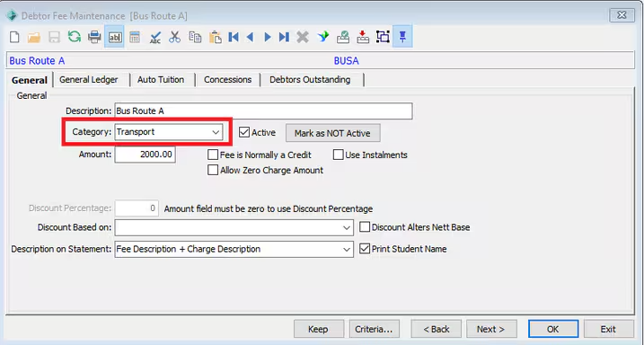Switch to the Concessions tab
The height and width of the screenshot is (345, 644).
pyautogui.click(x=228, y=80)
